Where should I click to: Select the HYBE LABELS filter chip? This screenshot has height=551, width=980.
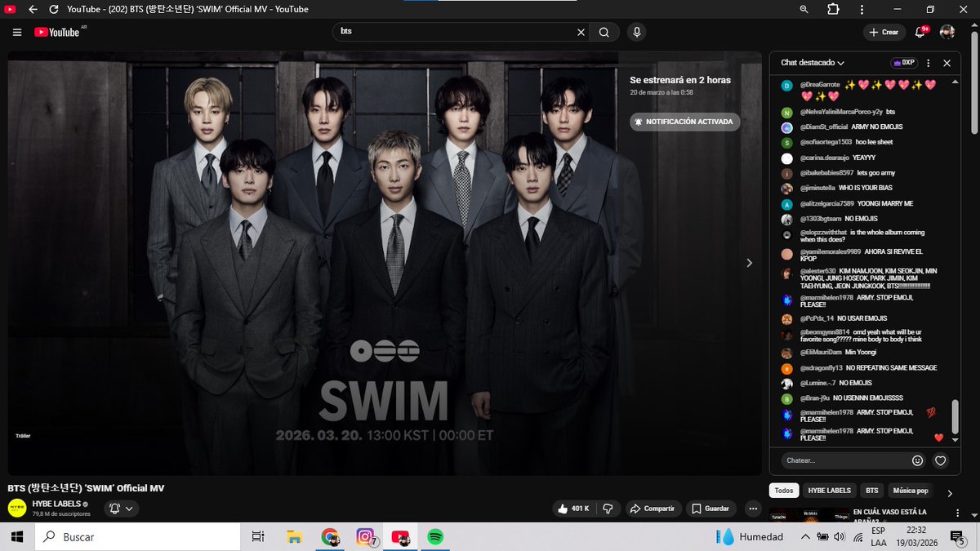(x=829, y=491)
